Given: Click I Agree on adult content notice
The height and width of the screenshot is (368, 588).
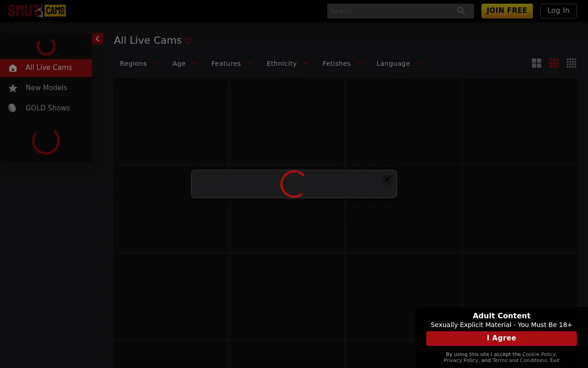Looking at the screenshot, I should pos(502,338).
